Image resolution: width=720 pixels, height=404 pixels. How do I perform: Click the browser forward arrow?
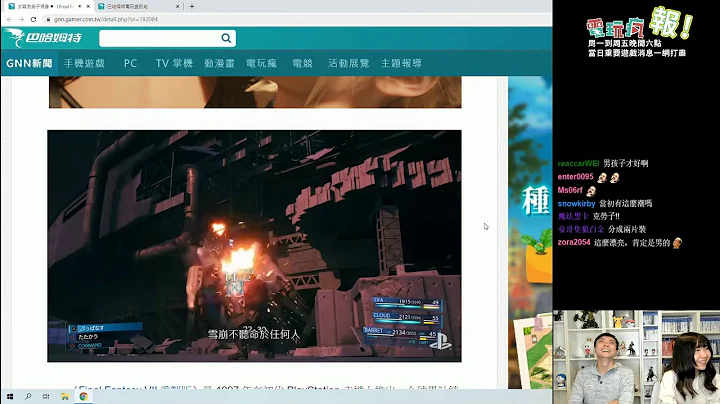(21, 19)
